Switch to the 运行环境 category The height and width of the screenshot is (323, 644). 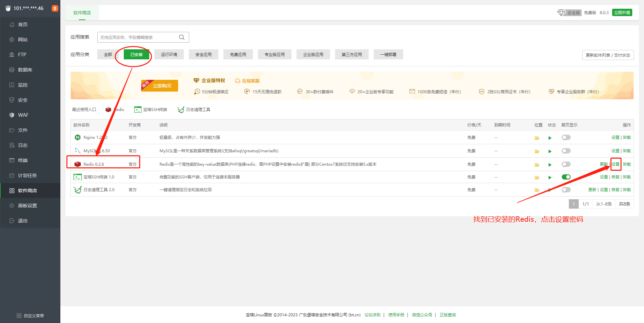coord(169,54)
